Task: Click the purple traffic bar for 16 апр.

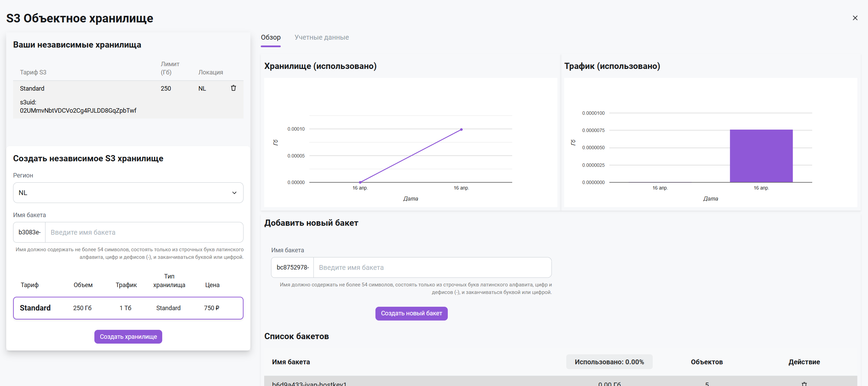Action: 761,156
